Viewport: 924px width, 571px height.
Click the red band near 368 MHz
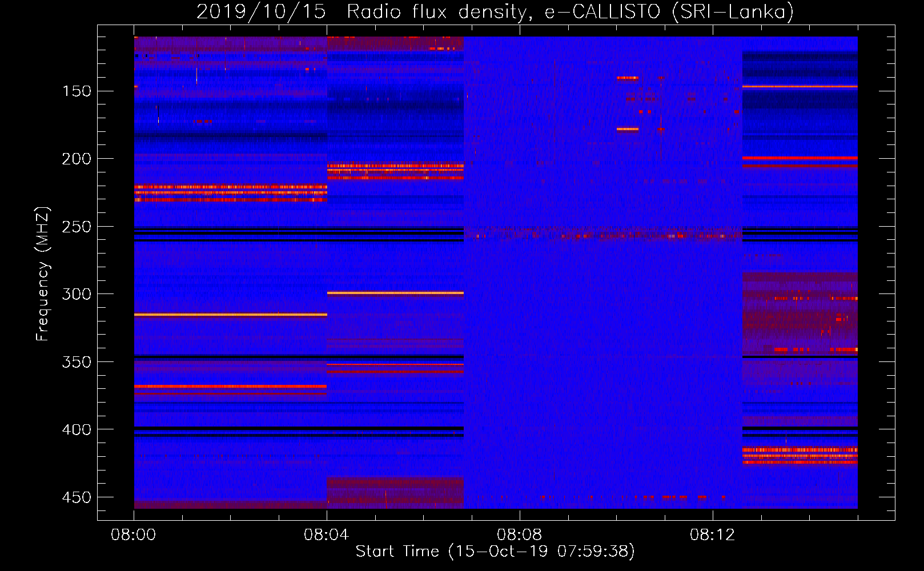click(x=231, y=387)
